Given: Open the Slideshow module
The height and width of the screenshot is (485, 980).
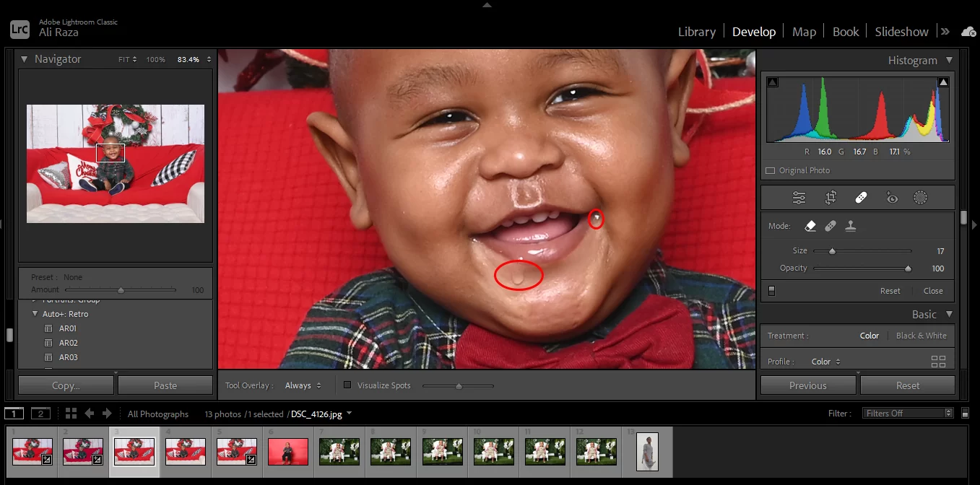Looking at the screenshot, I should pos(902,32).
